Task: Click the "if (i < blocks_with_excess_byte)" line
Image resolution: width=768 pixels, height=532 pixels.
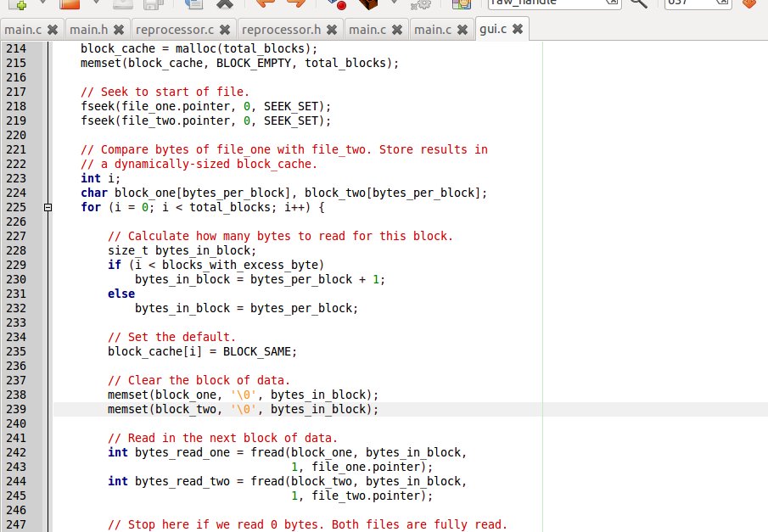Action: pos(216,265)
